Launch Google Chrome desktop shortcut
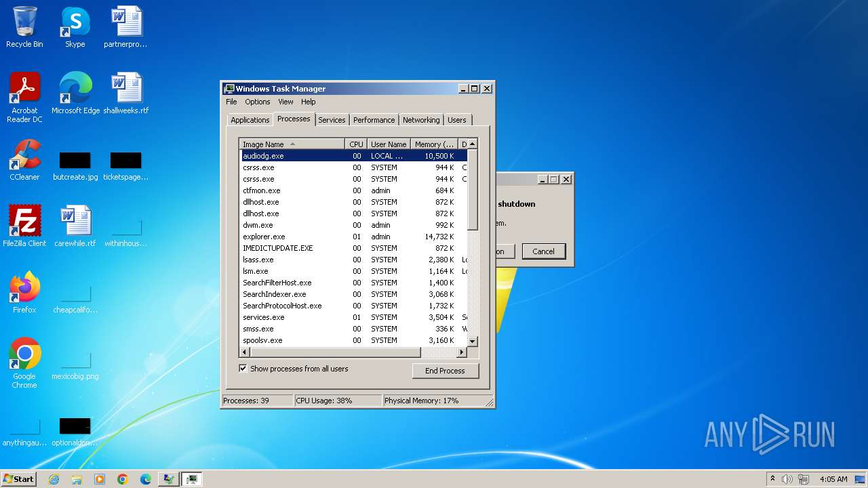The height and width of the screenshot is (488, 868). (x=24, y=363)
